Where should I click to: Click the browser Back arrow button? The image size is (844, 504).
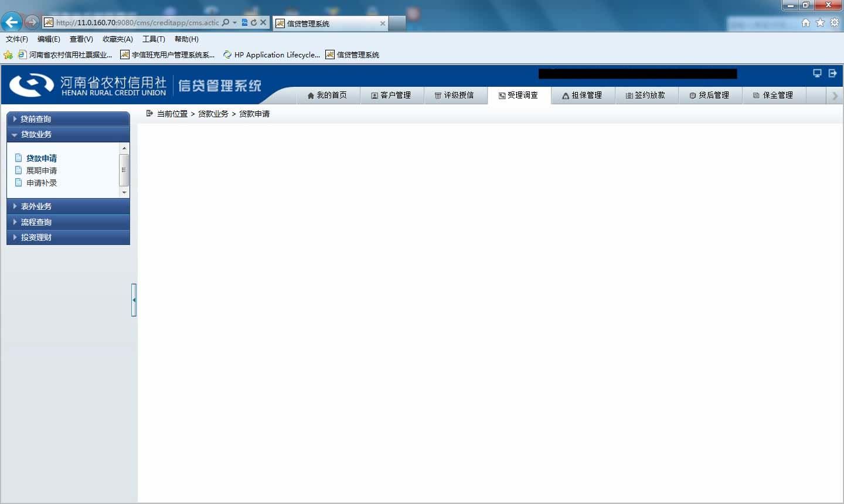pyautogui.click(x=12, y=22)
